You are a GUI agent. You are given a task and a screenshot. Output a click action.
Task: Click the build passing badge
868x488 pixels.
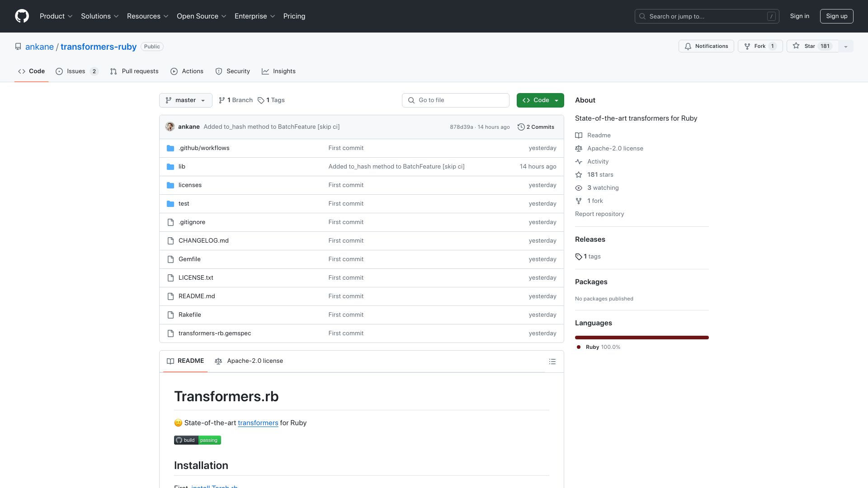[198, 440]
